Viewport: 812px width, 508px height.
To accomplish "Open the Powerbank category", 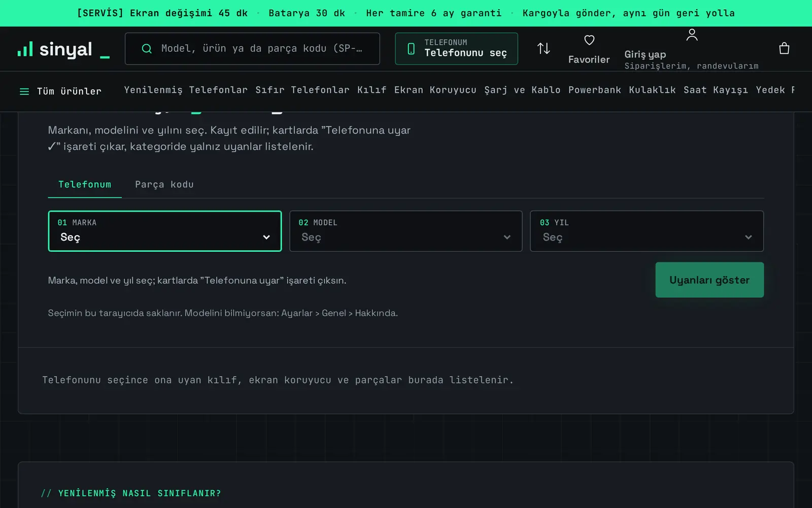I will coord(595,90).
